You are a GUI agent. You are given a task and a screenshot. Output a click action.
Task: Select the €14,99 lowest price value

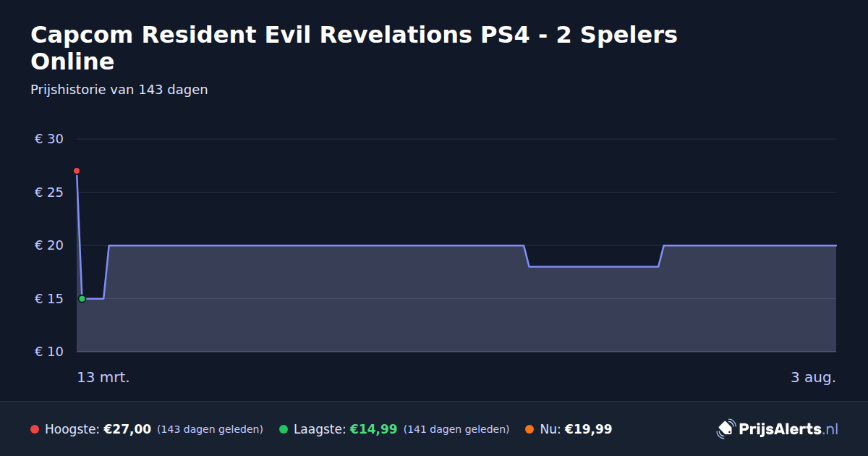(x=373, y=429)
